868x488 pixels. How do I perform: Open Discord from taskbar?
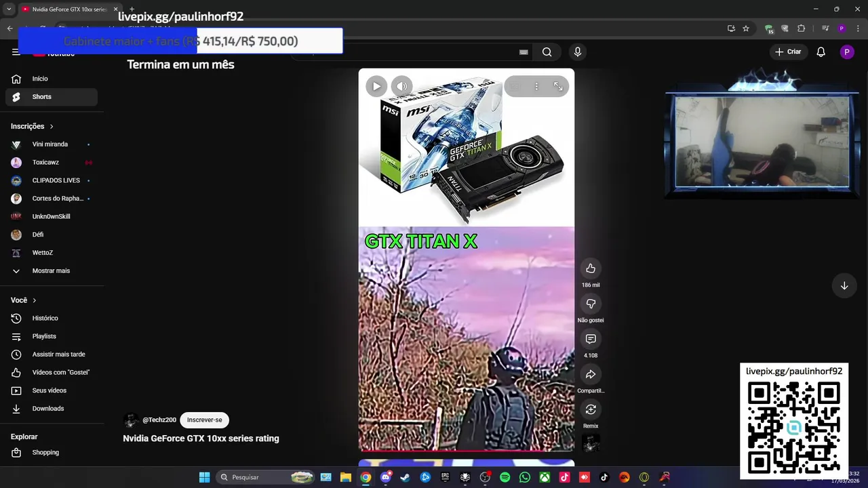[385, 477]
